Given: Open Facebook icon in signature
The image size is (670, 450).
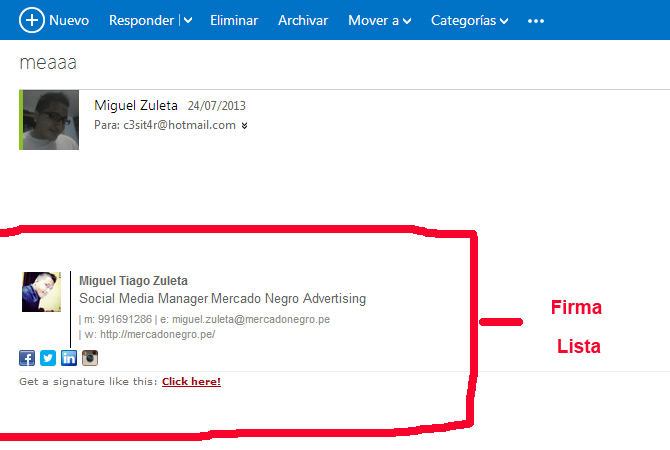Looking at the screenshot, I should point(27,359).
